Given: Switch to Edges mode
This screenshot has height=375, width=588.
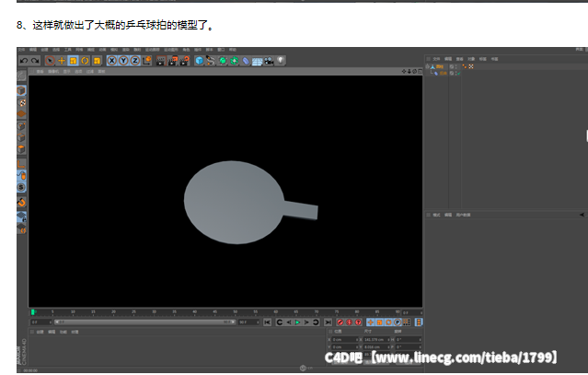Looking at the screenshot, I should [x=21, y=137].
